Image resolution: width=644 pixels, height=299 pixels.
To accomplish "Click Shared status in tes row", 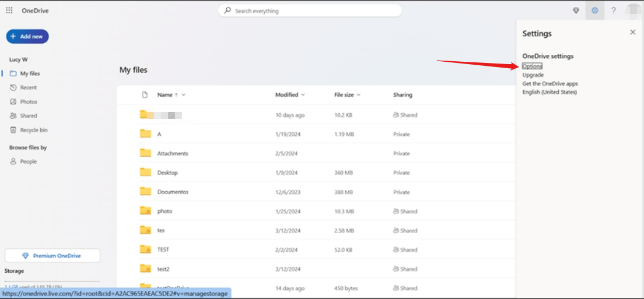I will 405,230.
